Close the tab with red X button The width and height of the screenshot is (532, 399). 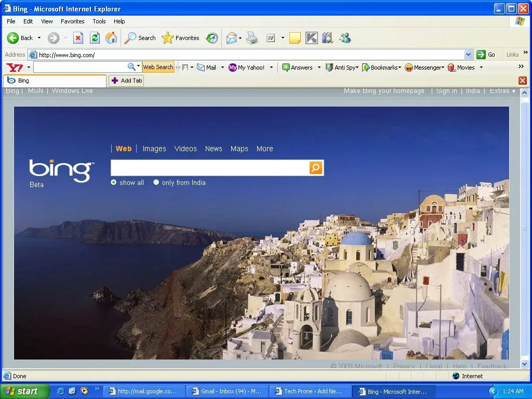pos(523,81)
